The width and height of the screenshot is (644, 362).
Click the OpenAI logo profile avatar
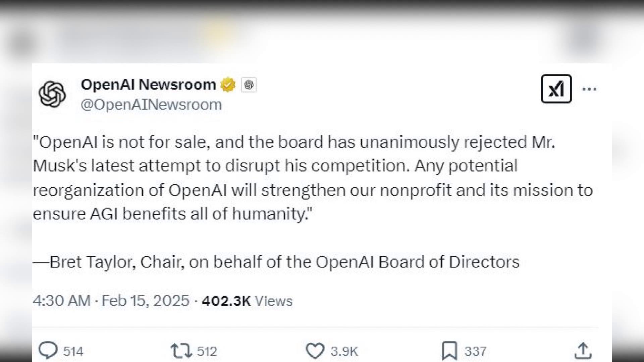(52, 94)
